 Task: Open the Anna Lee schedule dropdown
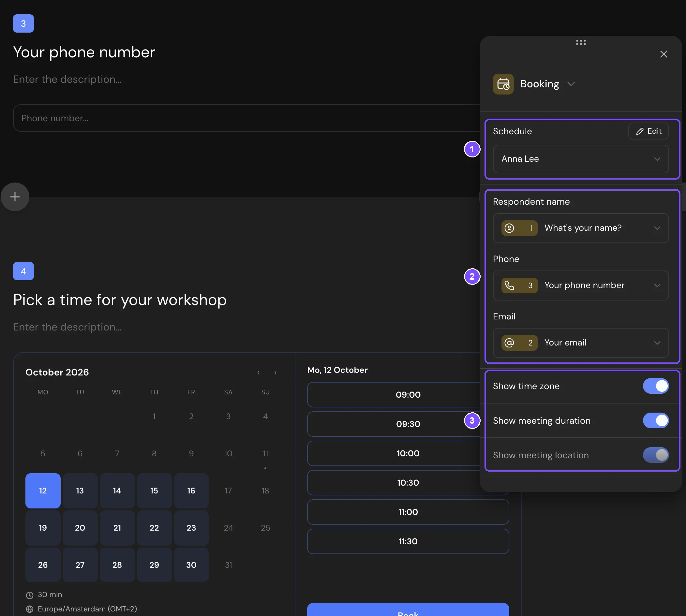click(581, 159)
